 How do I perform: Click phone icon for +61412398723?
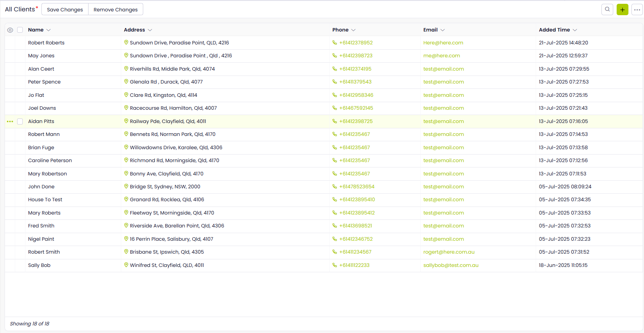[335, 56]
